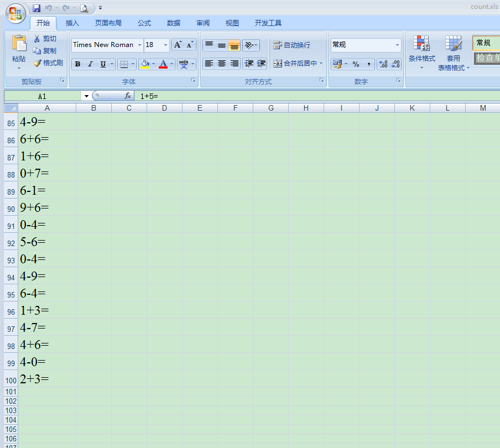
Task: Click the Increase Decimal icon
Action: click(383, 64)
